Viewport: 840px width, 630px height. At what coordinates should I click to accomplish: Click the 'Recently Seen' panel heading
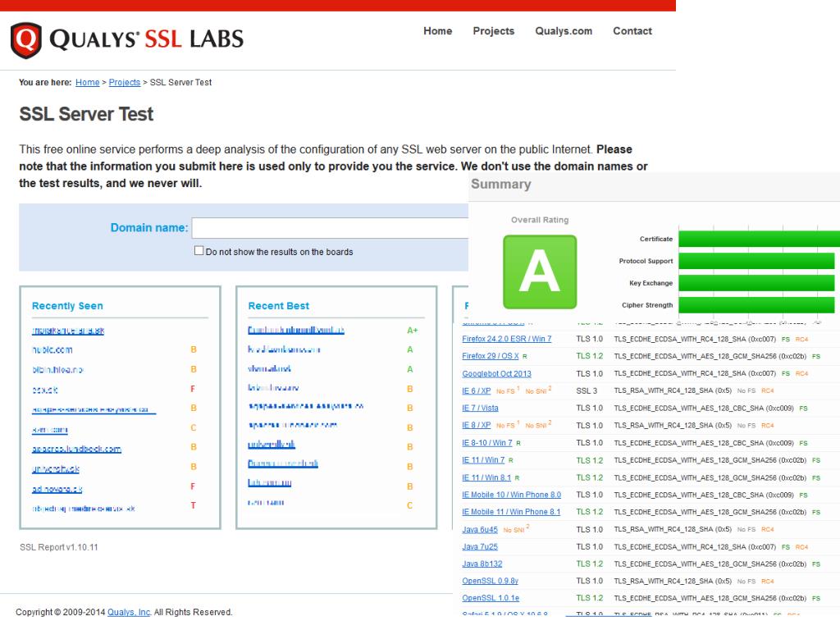[67, 306]
